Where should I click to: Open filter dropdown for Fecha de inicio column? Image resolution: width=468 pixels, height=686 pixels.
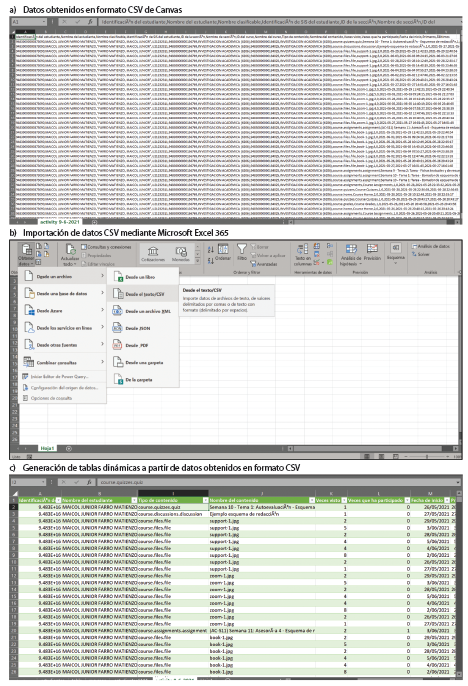click(x=447, y=500)
